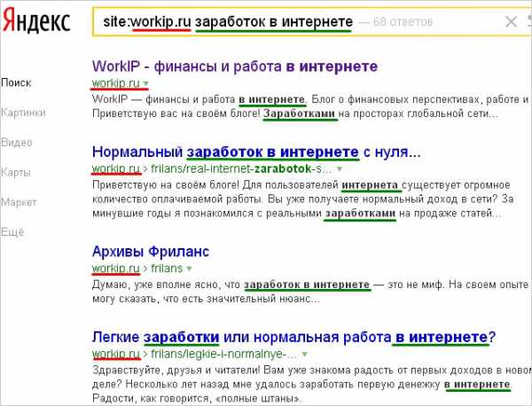The image size is (532, 406).
Task: Open search settings icon right of the X
Action: point(528,22)
